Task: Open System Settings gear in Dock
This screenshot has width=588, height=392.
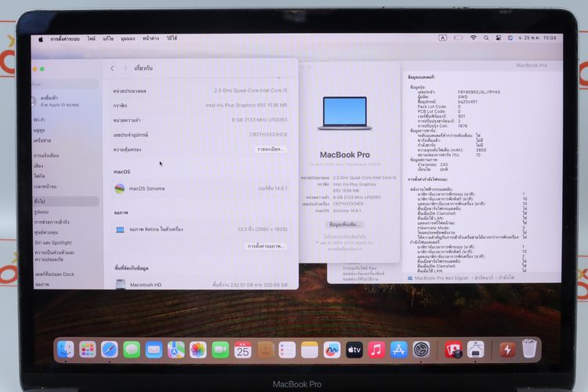Action: tap(421, 350)
